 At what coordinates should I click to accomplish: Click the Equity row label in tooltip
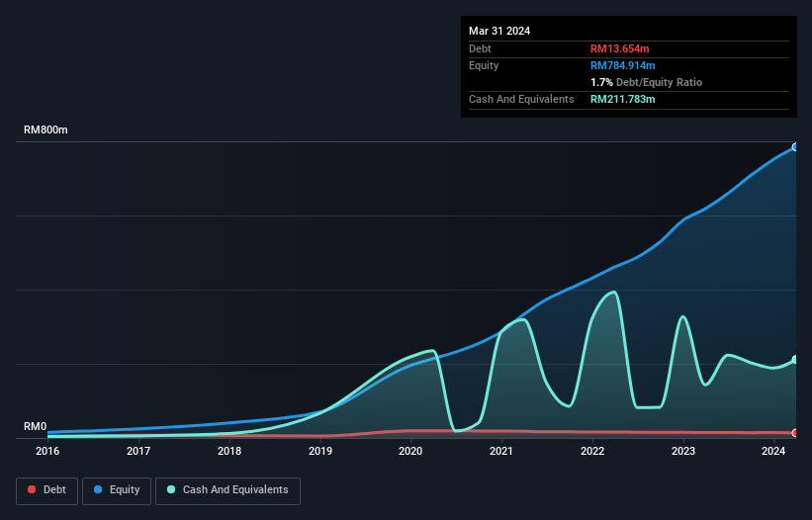click(484, 65)
